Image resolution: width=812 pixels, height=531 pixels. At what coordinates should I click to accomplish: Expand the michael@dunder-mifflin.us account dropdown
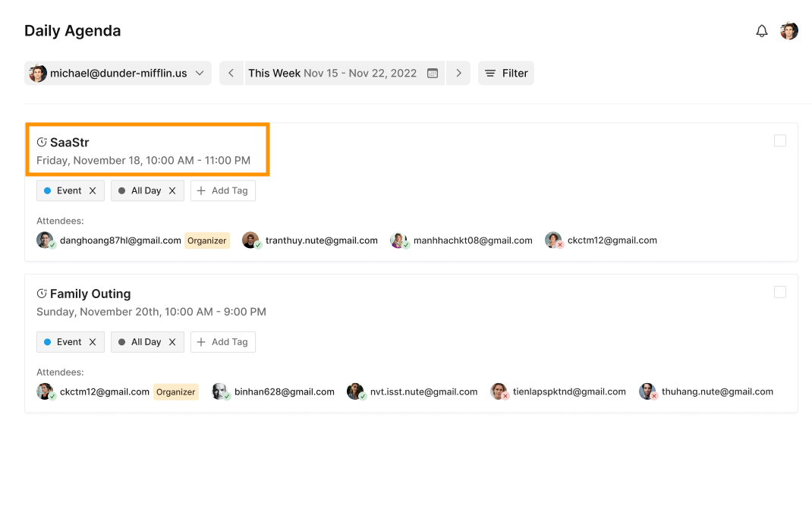(x=118, y=73)
